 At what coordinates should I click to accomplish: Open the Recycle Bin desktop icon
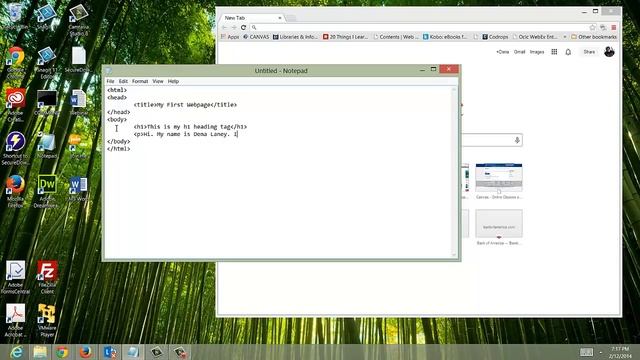[x=16, y=16]
